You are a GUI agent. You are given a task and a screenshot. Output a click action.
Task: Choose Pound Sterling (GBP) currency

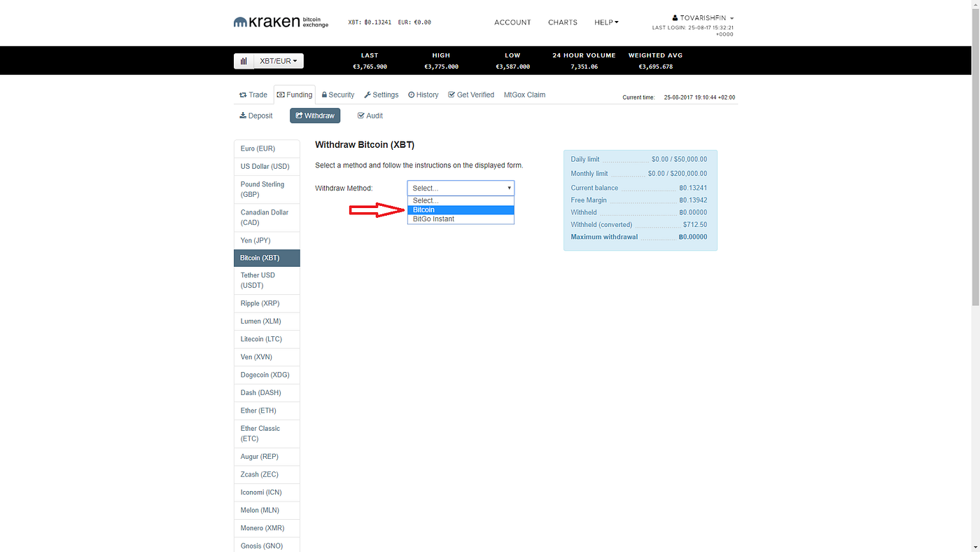267,189
